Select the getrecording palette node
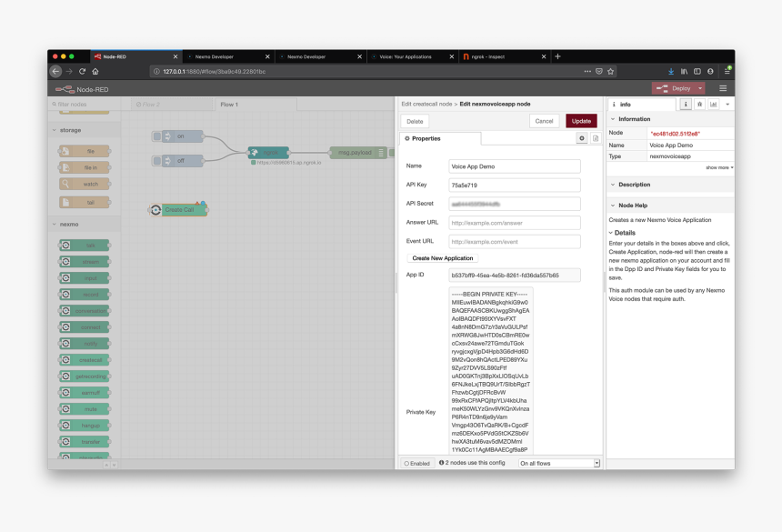The width and height of the screenshot is (782, 532). [x=85, y=376]
